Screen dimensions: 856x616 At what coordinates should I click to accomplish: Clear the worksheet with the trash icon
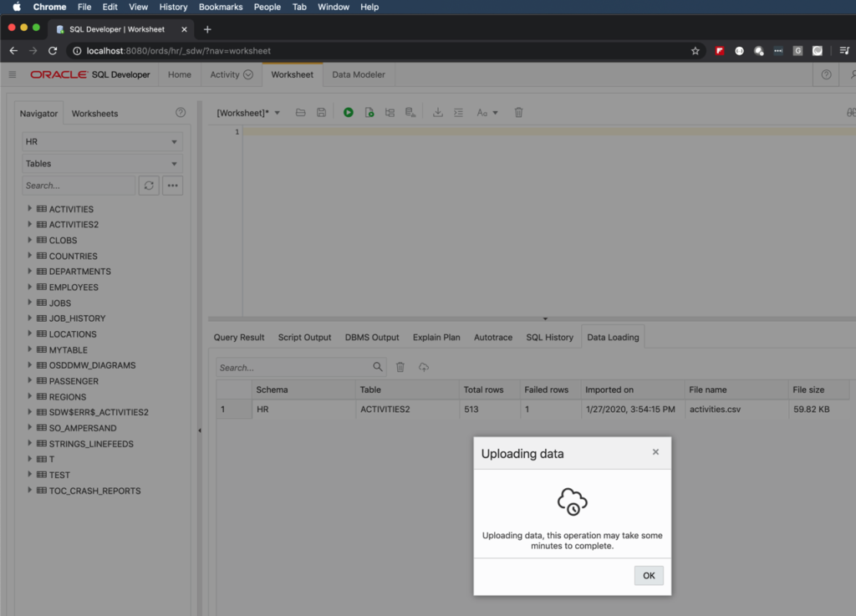518,112
